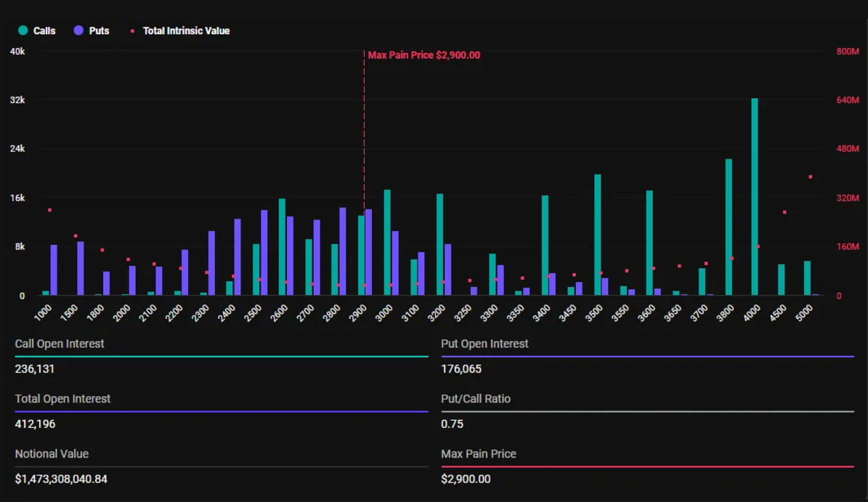Click the call open interest value 236,131

click(x=34, y=369)
